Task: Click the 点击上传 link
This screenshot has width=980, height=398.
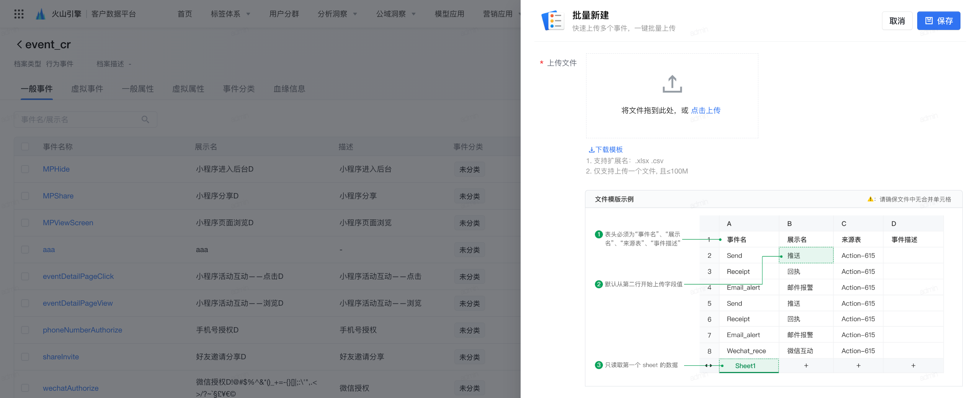Action: tap(706, 110)
